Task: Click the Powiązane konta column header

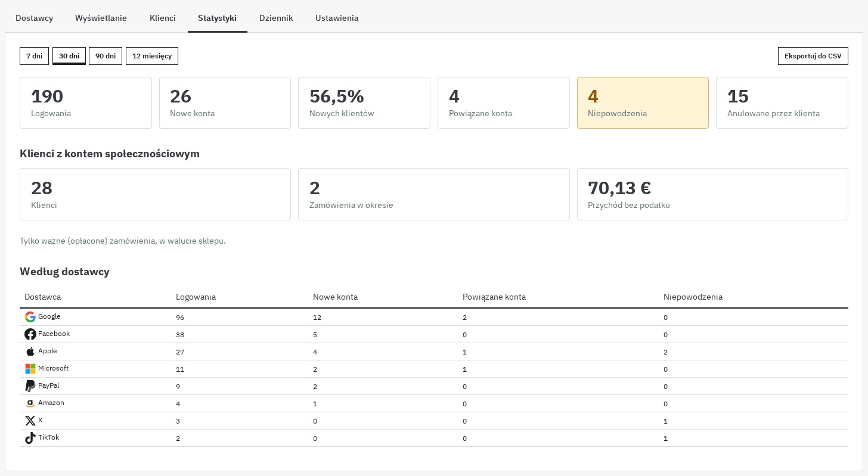Action: pos(494,297)
